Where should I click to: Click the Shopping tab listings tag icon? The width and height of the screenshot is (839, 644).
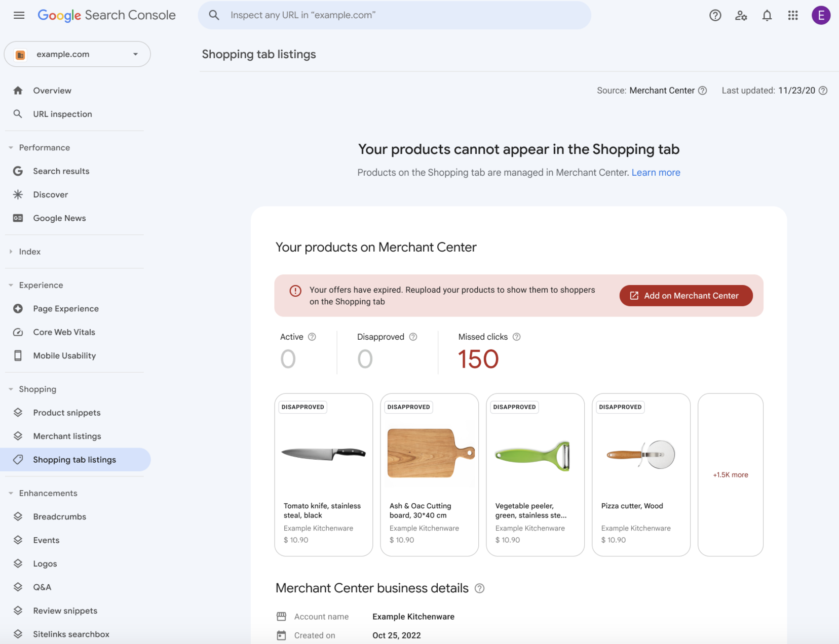pyautogui.click(x=18, y=460)
